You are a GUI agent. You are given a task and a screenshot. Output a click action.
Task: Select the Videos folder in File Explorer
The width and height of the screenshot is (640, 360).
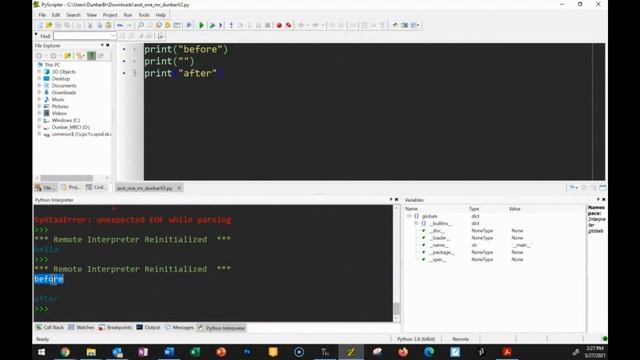[59, 113]
